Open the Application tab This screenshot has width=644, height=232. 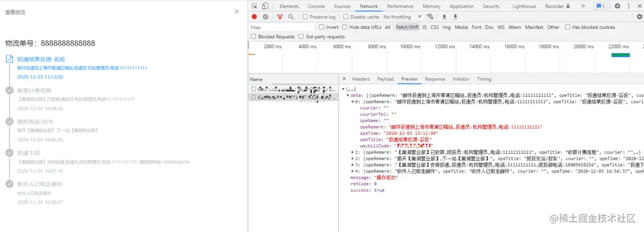(x=462, y=6)
